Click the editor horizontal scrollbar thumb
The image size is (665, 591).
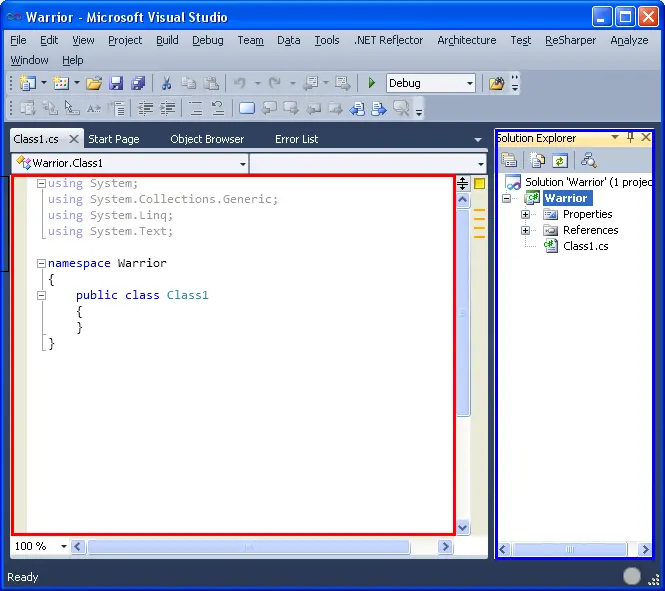(x=249, y=547)
